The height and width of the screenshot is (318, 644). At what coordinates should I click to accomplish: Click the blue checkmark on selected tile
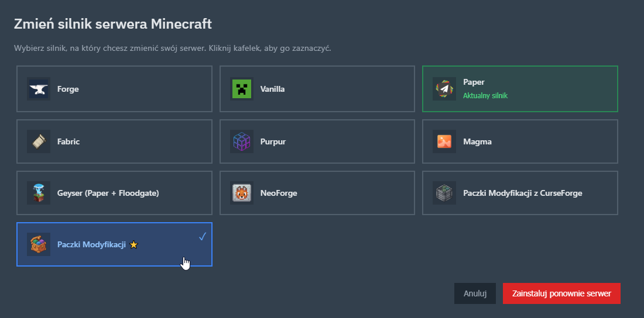point(202,237)
